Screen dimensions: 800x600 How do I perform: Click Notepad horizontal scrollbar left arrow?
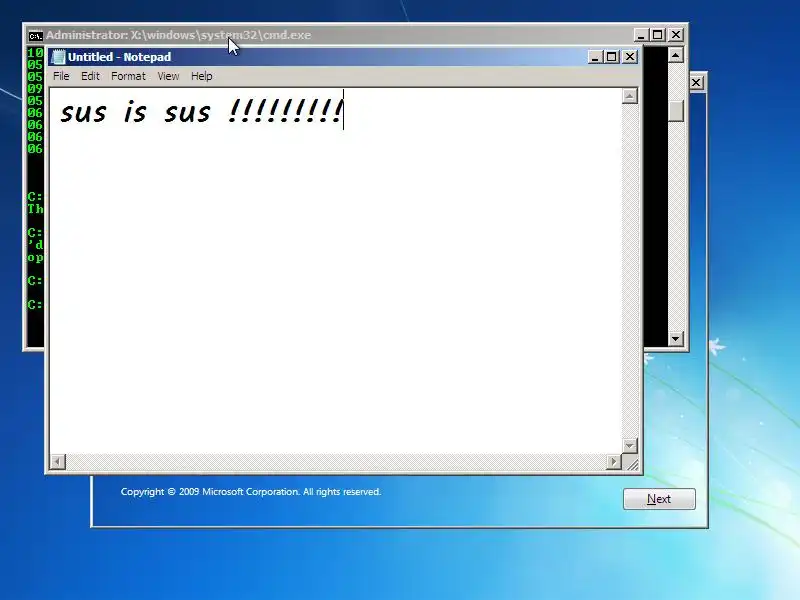pos(58,462)
